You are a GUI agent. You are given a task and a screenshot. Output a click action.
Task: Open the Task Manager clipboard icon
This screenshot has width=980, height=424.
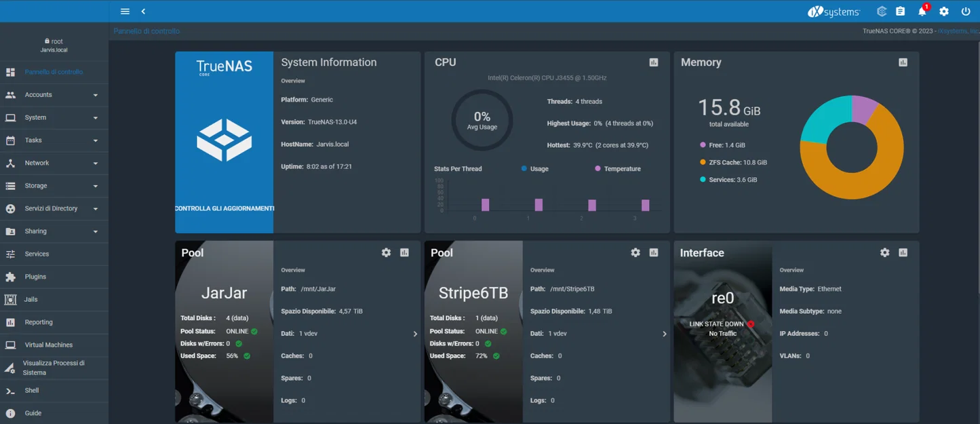(x=901, y=12)
